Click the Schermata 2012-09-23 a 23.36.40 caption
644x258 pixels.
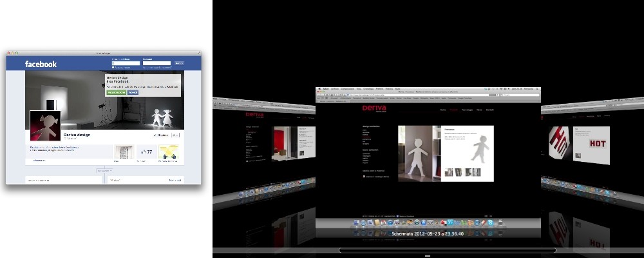coord(428,233)
